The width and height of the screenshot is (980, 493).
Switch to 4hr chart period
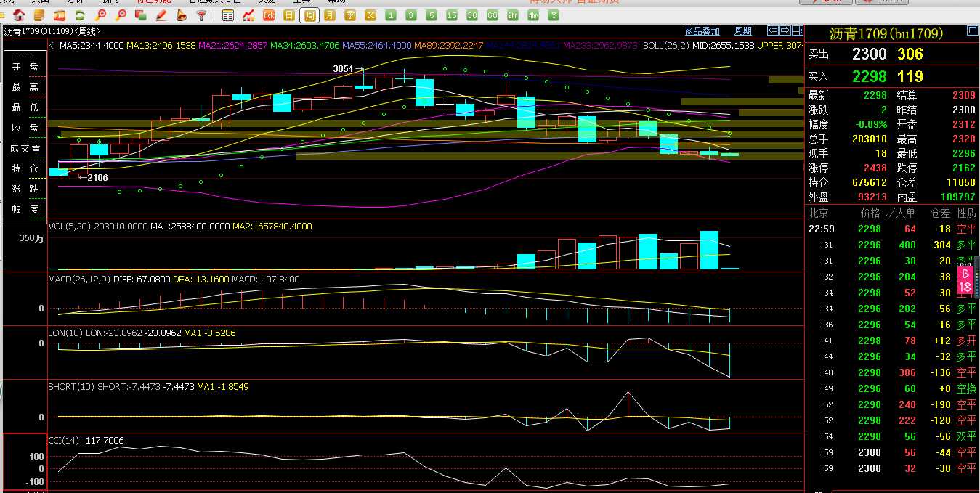[533, 15]
